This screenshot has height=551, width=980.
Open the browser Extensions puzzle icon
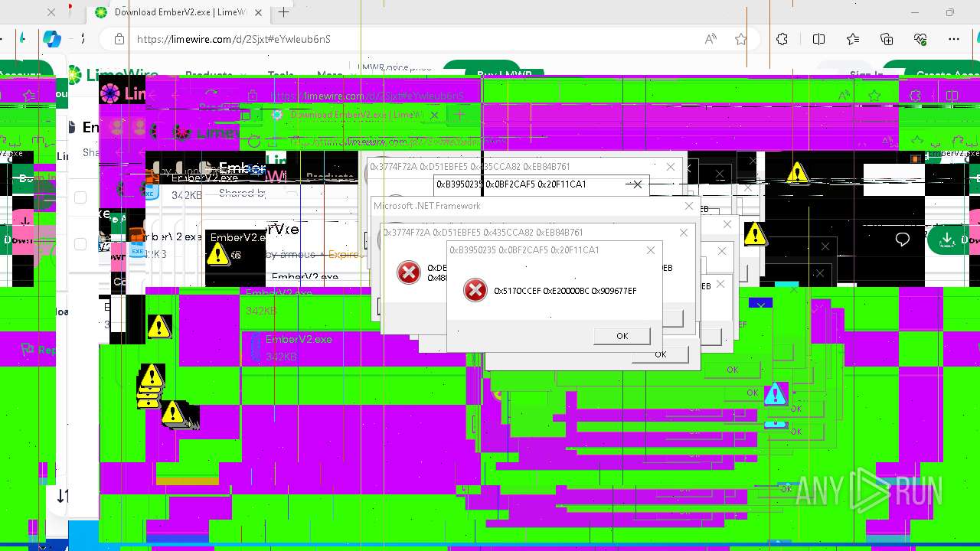[x=782, y=39]
